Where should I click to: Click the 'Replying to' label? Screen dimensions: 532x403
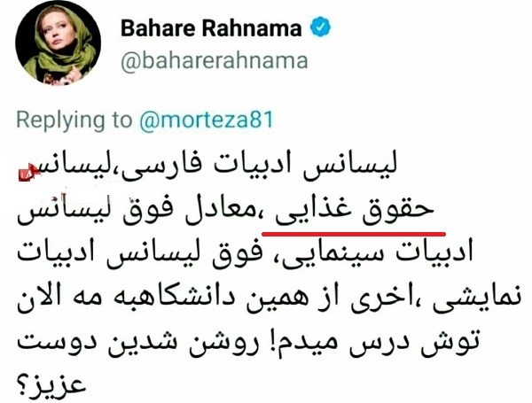pyautogui.click(x=74, y=120)
